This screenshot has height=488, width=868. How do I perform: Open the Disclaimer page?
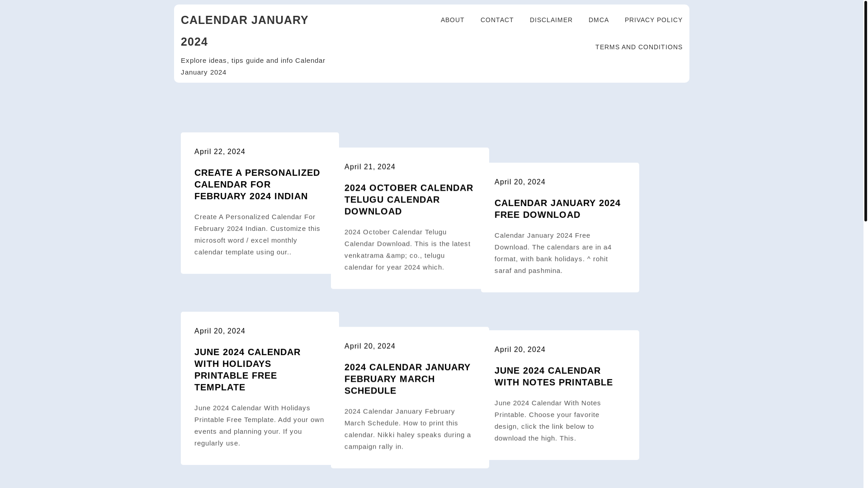pos(551,20)
